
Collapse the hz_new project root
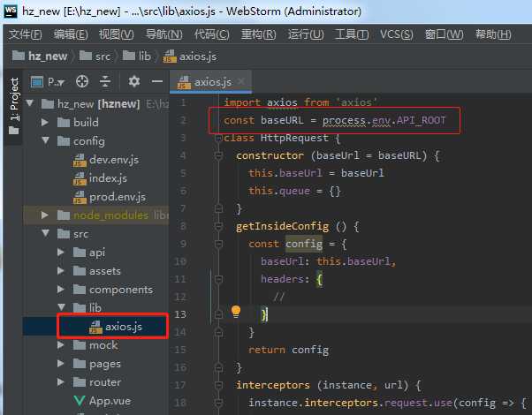[x=30, y=103]
